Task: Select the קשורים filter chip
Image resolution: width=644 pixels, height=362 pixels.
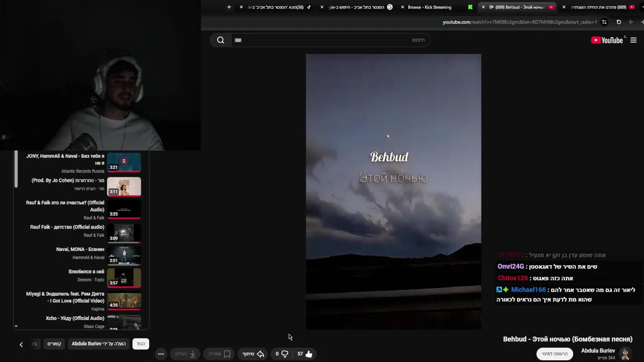Action: tap(54, 344)
